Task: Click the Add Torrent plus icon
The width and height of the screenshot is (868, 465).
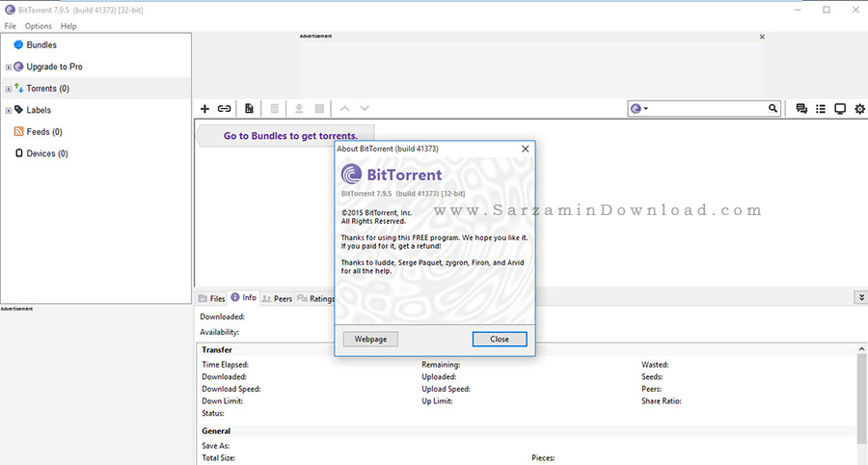Action: (204, 108)
